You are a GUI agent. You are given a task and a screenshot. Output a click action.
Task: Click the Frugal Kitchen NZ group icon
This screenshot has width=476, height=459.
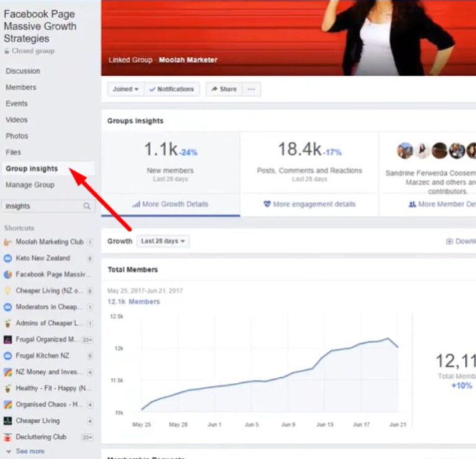pyautogui.click(x=7, y=356)
